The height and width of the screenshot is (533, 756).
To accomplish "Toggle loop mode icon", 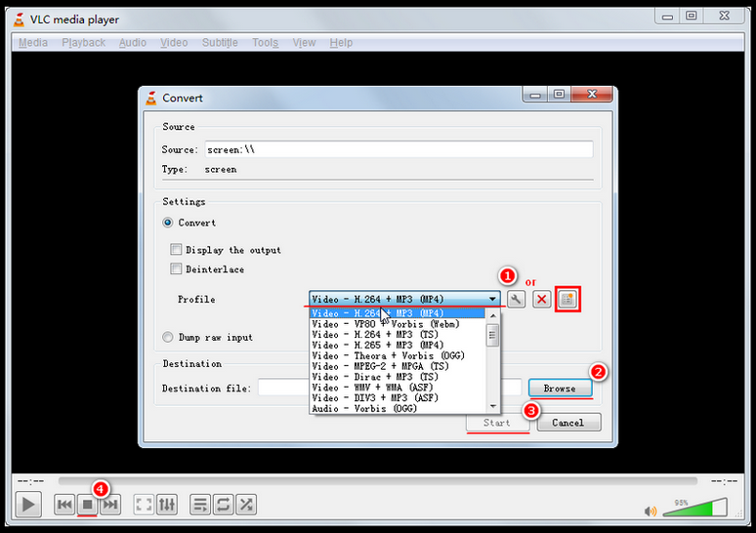I will [x=223, y=505].
